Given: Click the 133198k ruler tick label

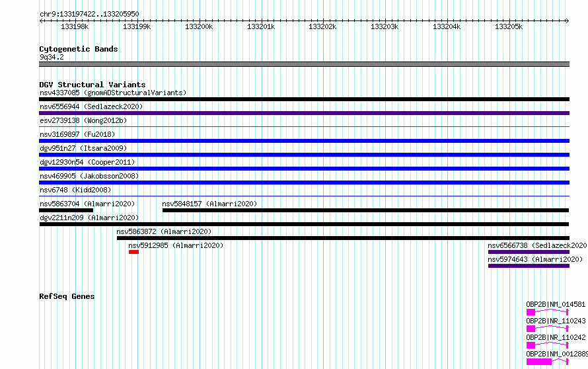Looking at the screenshot, I should click(x=75, y=26).
